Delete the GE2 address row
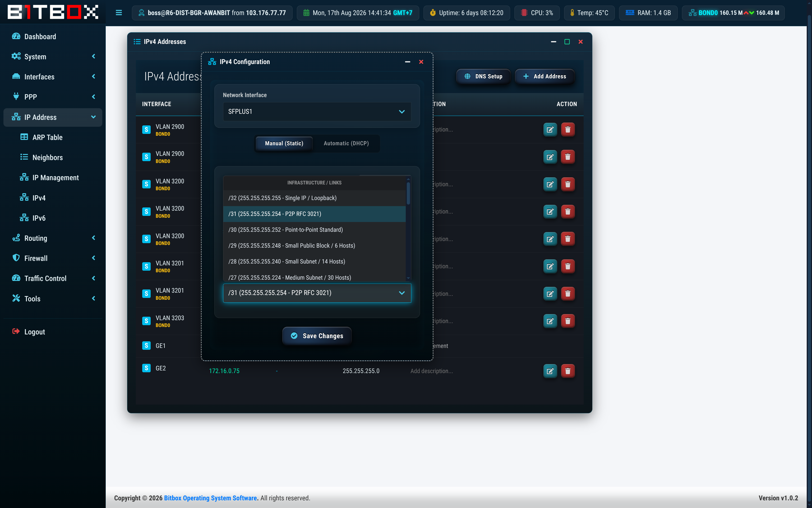Screen dimensions: 812x508 coord(568,371)
